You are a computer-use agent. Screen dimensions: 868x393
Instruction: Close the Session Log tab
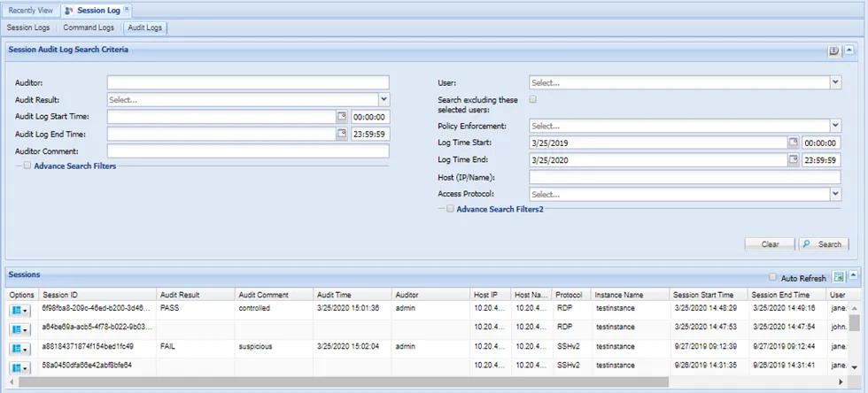tap(127, 10)
